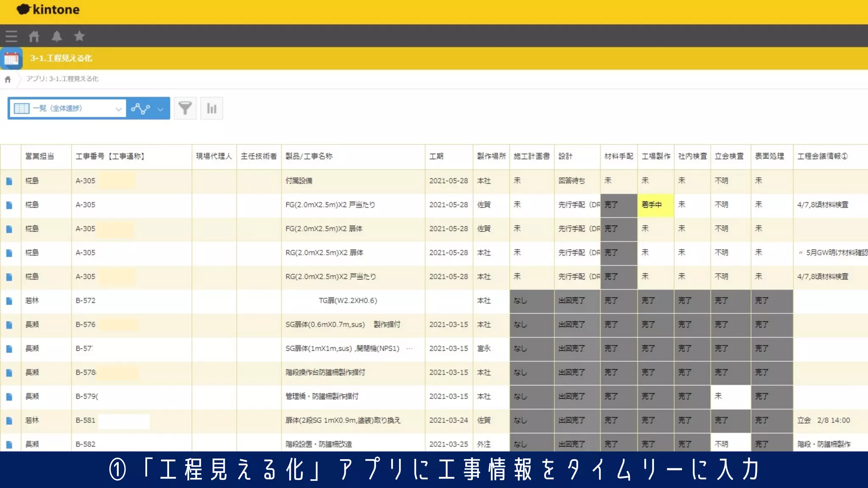This screenshot has height=488, width=868.
Task: Click the 階段操作台防護柵製作据付 product name
Action: 325,373
